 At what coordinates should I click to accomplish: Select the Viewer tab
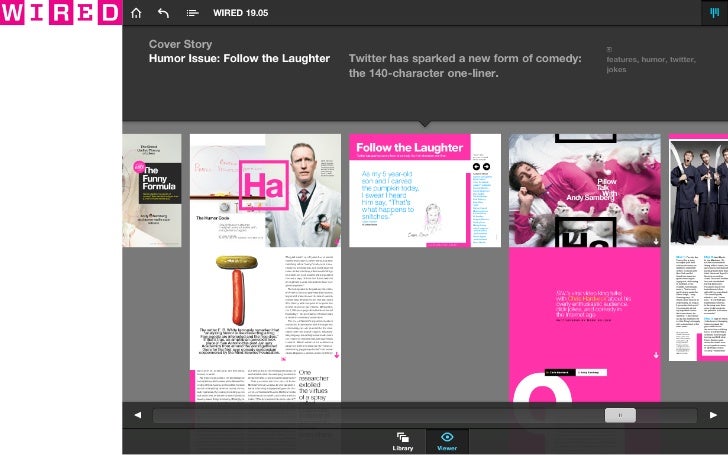(x=447, y=441)
